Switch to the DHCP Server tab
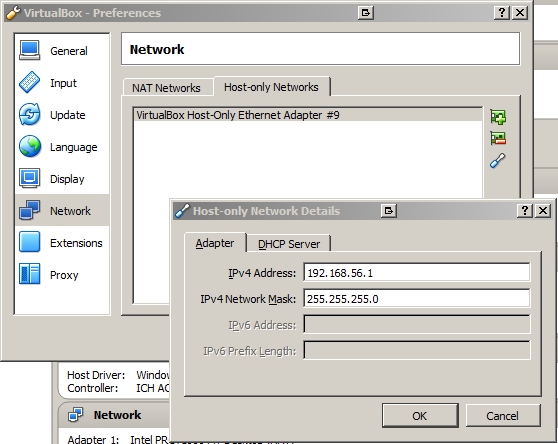 [x=289, y=244]
